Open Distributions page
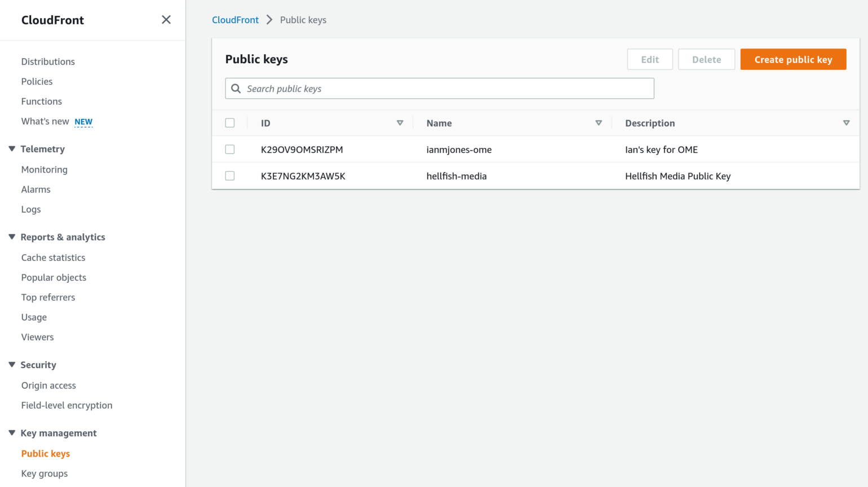 [48, 61]
